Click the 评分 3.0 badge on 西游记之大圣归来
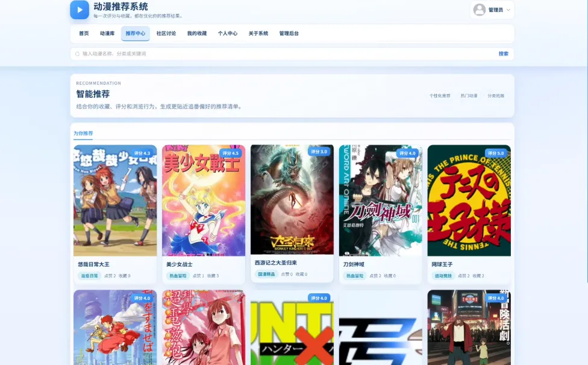588x365 pixels. click(319, 152)
